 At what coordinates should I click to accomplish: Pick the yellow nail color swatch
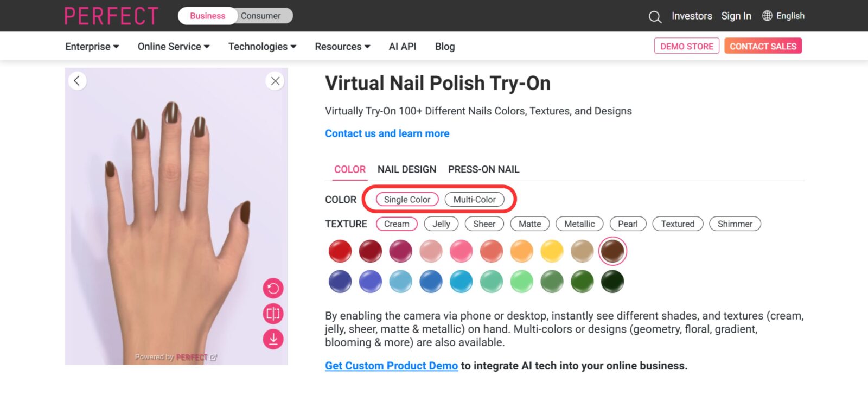552,251
